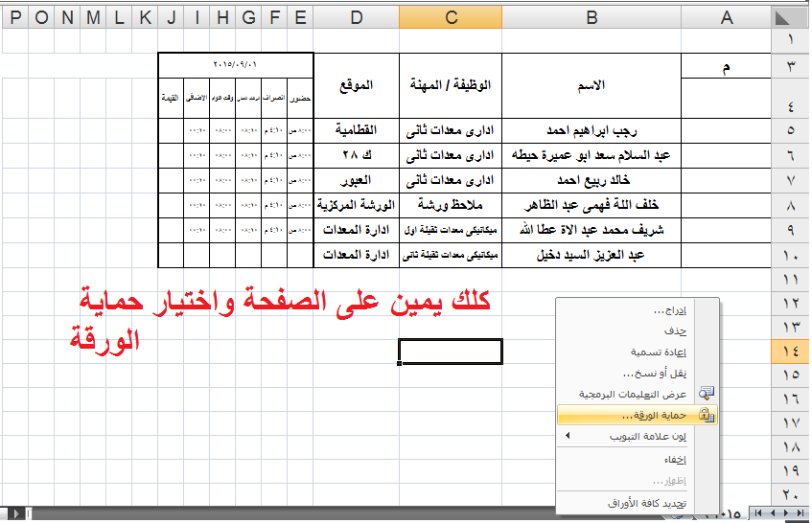This screenshot has height=523, width=812.
Task: Select row header ٢٠
Action: pyautogui.click(x=791, y=495)
